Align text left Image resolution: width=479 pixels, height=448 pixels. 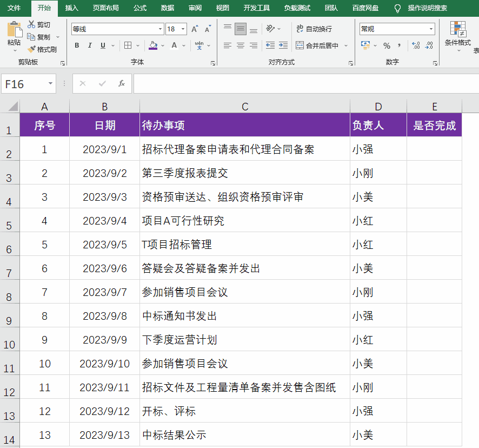point(227,45)
